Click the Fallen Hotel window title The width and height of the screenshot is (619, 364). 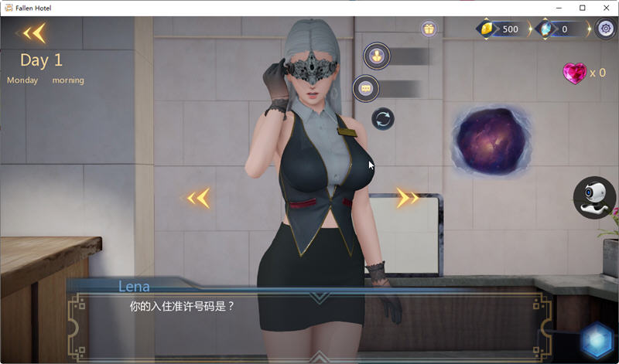pyautogui.click(x=33, y=8)
